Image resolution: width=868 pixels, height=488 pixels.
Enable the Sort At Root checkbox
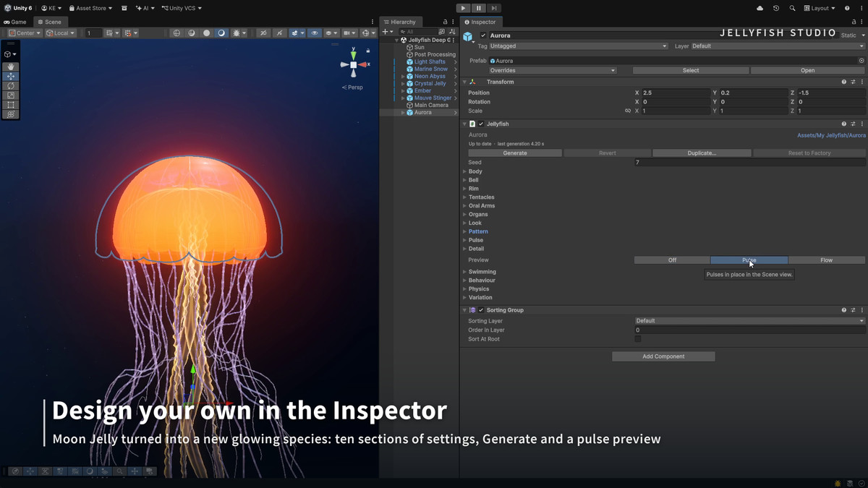[638, 339]
